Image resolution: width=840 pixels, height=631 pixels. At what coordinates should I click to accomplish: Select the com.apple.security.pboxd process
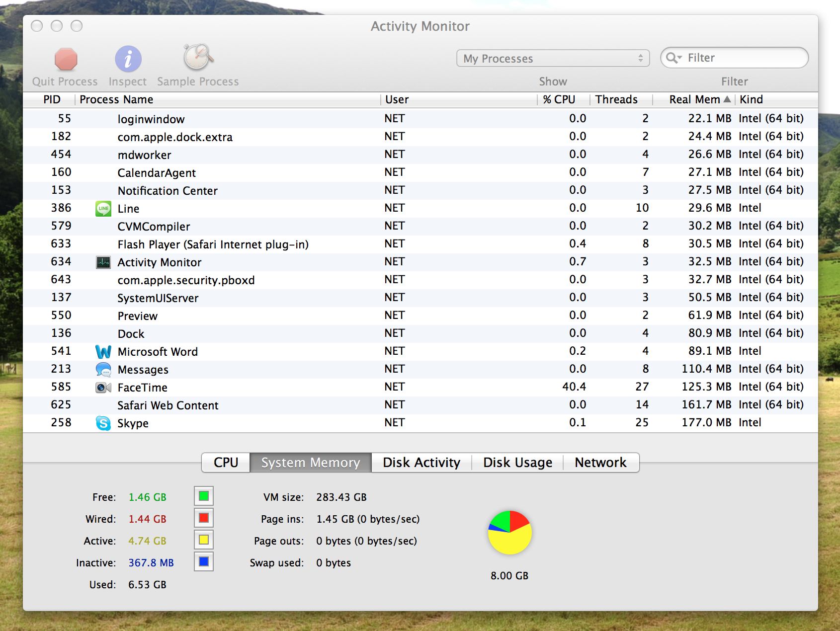(x=420, y=280)
